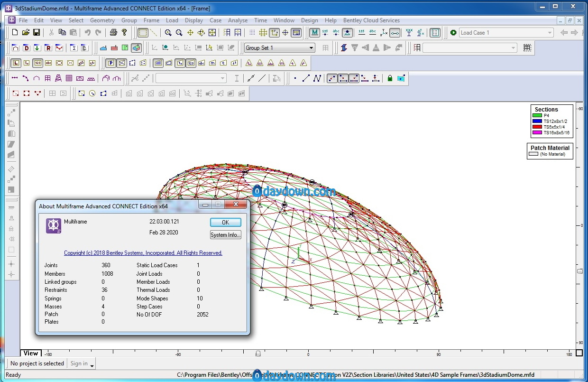Open the Group Set 1 dropdown
Image resolution: width=588 pixels, height=382 pixels.
(280, 48)
